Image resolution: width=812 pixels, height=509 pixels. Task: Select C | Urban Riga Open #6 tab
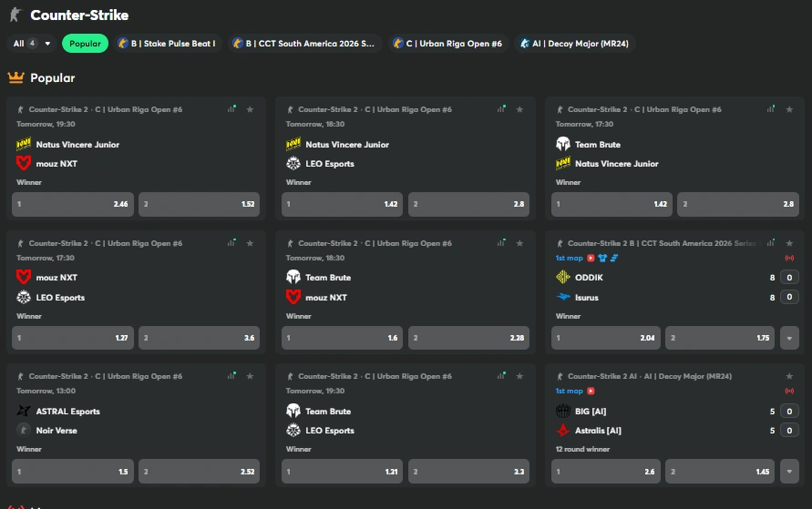447,44
